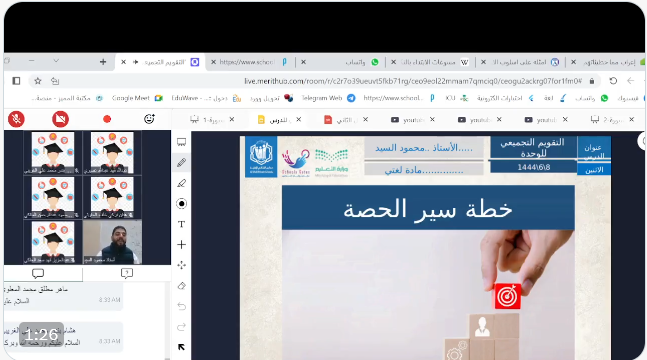Select the eraser tool in whiteboard toolbar
This screenshot has height=360, width=647.
(182, 286)
